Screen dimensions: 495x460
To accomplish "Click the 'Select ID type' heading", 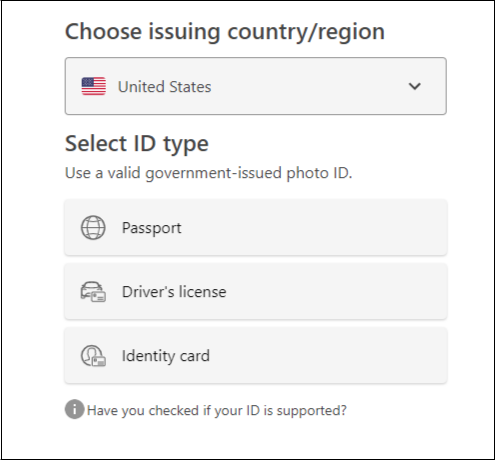I will (137, 144).
